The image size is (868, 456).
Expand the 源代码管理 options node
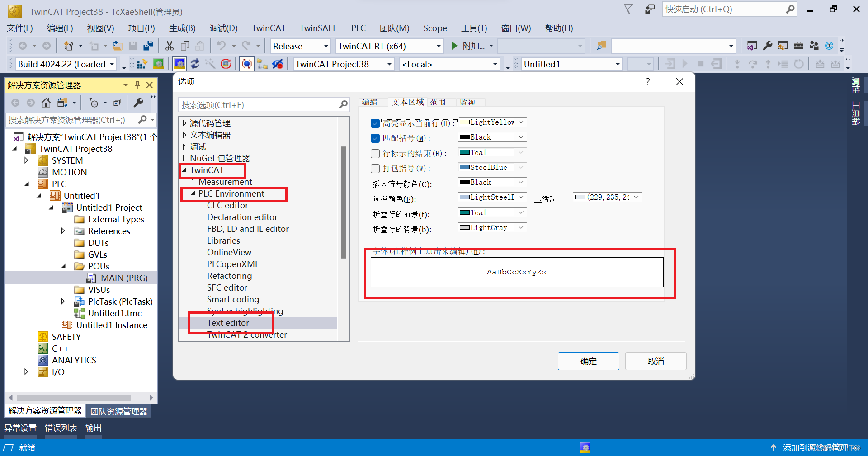coord(184,123)
